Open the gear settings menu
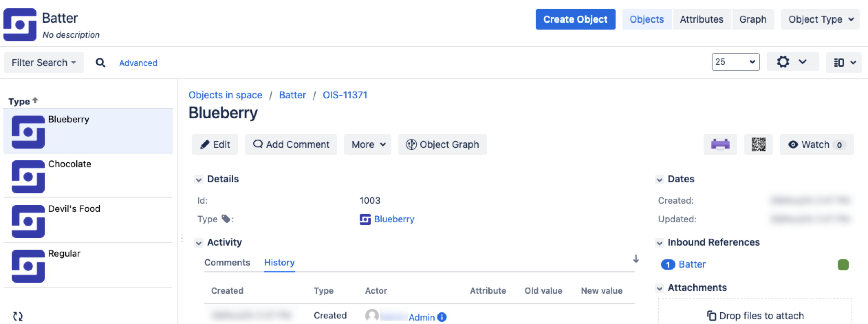The image size is (868, 324). pos(792,62)
